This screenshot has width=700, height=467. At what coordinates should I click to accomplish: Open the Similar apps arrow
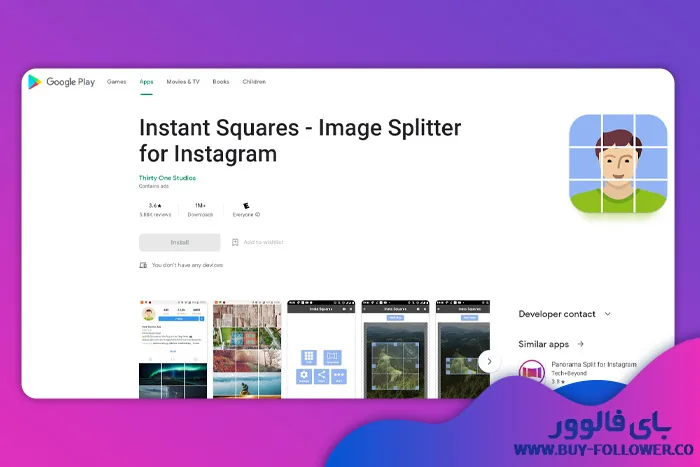[x=581, y=344]
